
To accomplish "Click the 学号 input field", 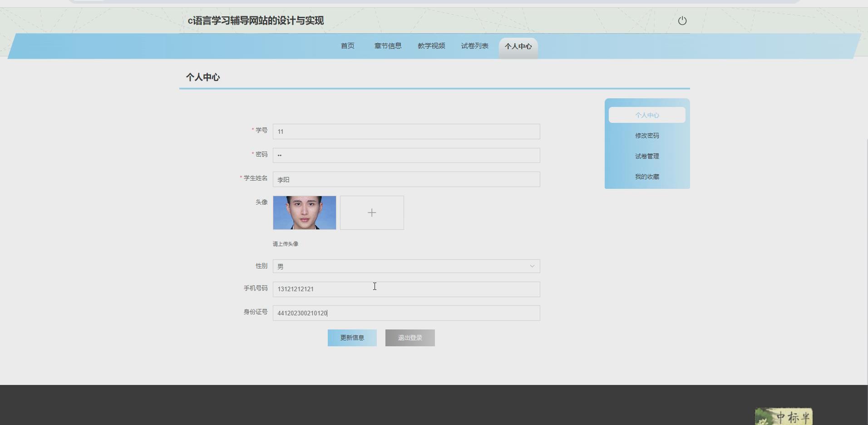I will (x=406, y=132).
